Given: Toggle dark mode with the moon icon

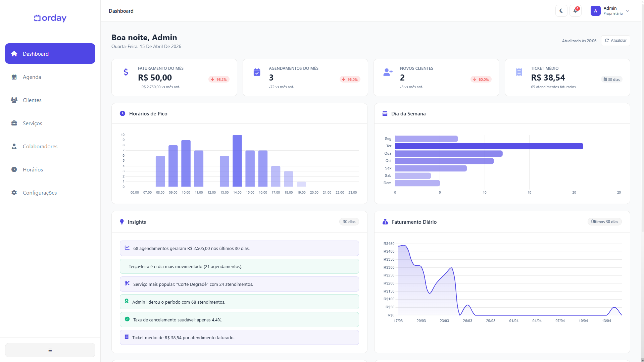Looking at the screenshot, I should pyautogui.click(x=561, y=11).
